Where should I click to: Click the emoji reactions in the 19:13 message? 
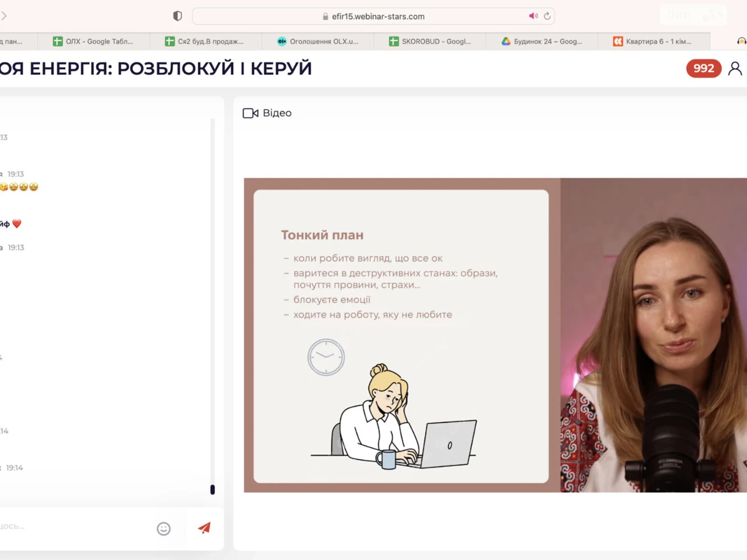[x=19, y=187]
